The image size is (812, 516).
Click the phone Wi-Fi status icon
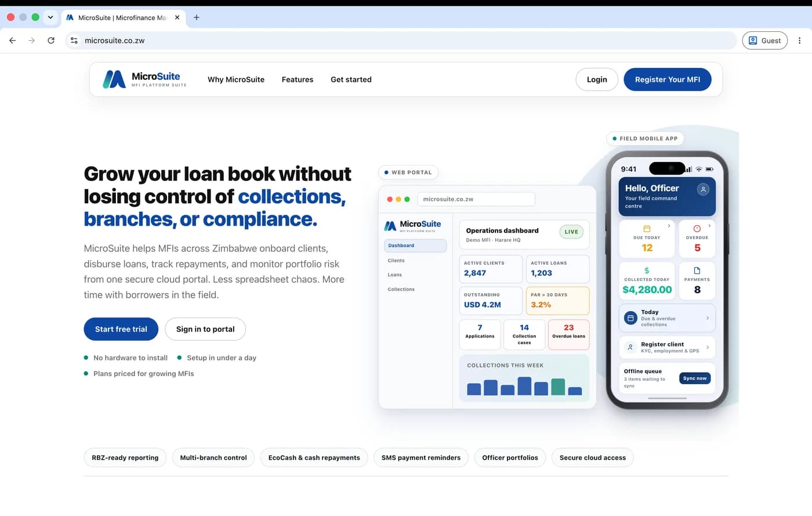[699, 169]
